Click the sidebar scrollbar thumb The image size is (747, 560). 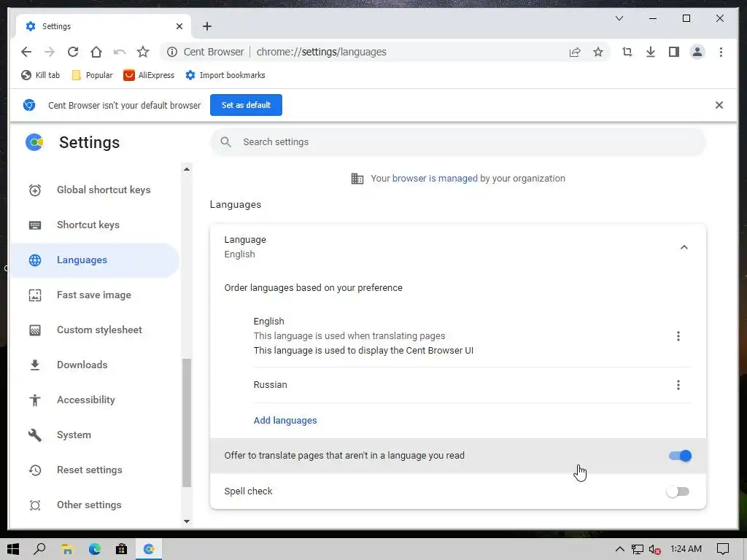pyautogui.click(x=187, y=423)
